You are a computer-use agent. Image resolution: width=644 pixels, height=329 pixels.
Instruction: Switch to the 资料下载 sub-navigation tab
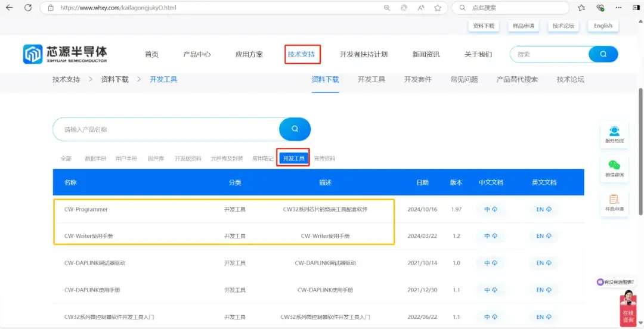(x=326, y=80)
